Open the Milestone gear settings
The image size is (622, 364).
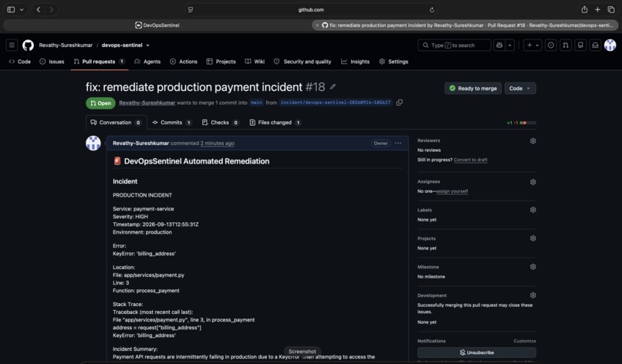(532, 267)
